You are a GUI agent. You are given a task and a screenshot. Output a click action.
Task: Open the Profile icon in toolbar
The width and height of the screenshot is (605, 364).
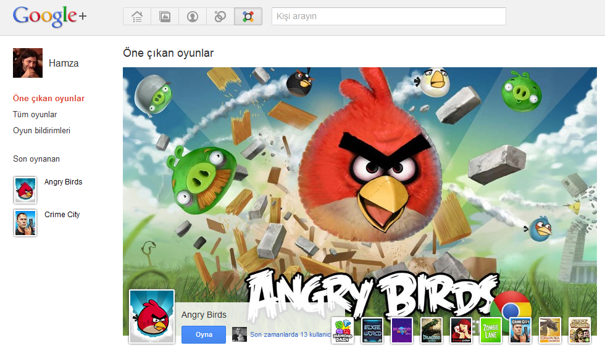coord(193,17)
